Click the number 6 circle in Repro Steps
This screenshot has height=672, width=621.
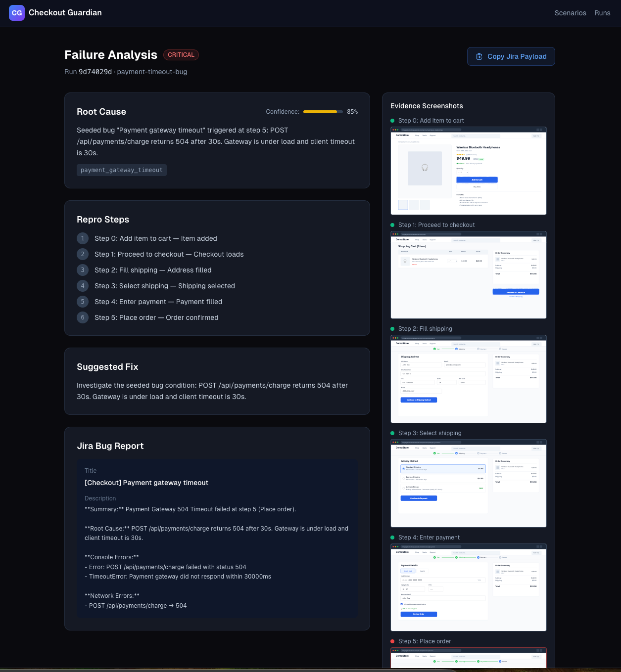tap(83, 317)
